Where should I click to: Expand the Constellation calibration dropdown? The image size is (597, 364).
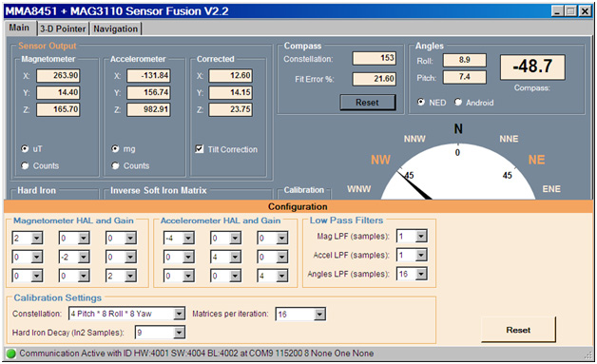pos(179,314)
